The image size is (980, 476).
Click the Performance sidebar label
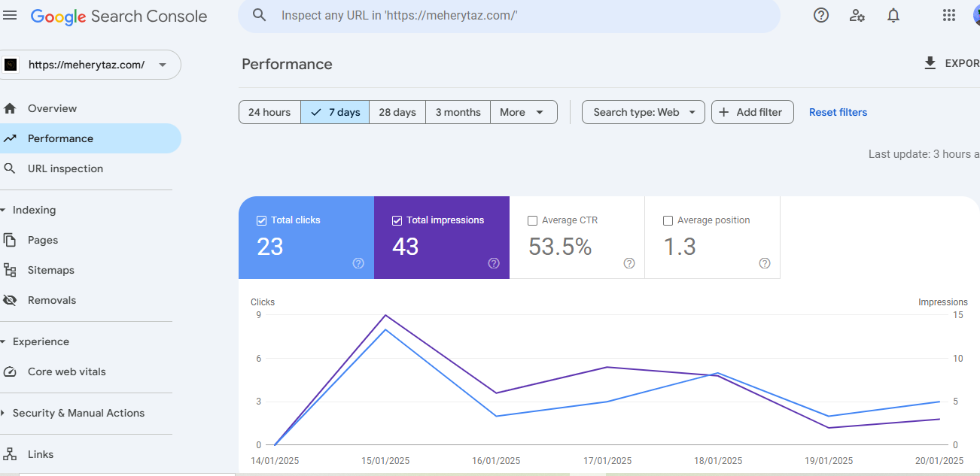[60, 138]
